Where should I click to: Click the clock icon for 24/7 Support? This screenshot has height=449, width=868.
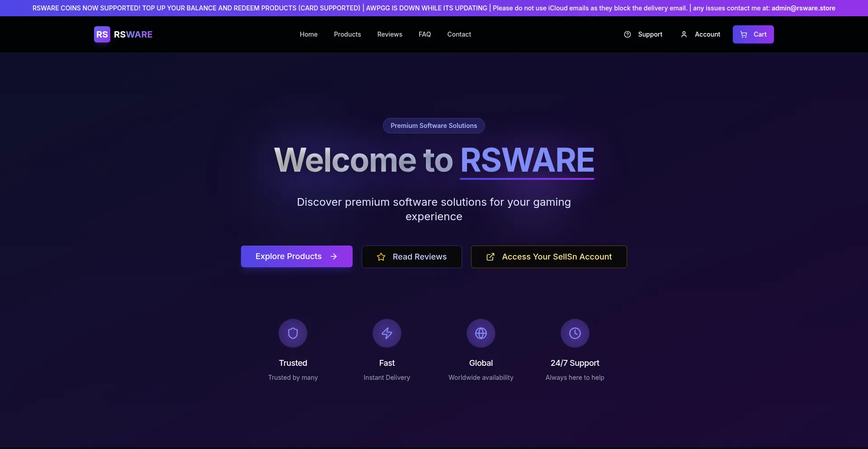point(575,333)
